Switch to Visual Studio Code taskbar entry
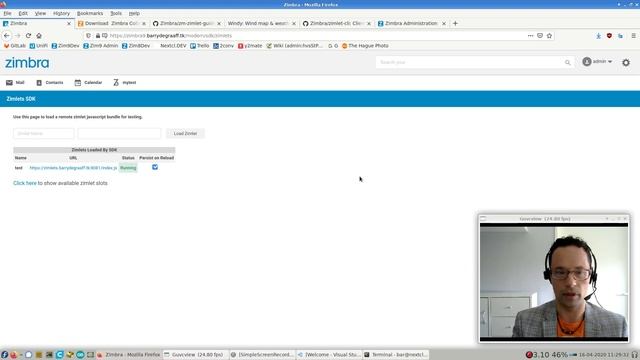Image resolution: width=640 pixels, height=360 pixels. (329, 355)
